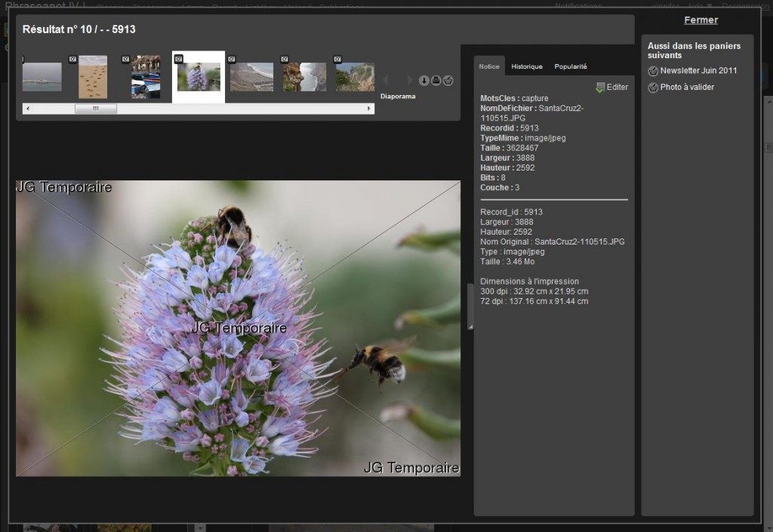Click the basket icon beside Newsletter Juin 2011
Viewport: 773px width, 532px height.
[x=653, y=71]
